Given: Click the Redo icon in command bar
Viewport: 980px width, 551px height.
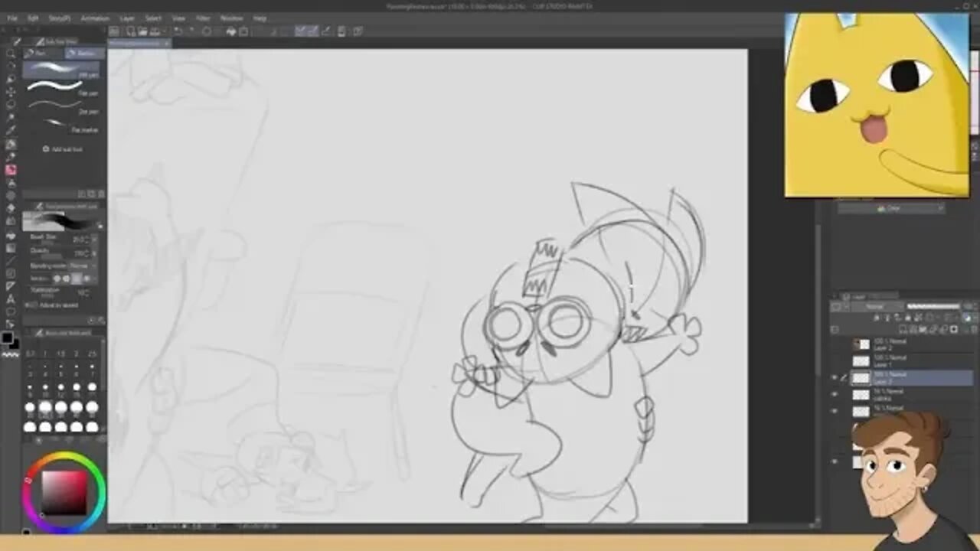Looking at the screenshot, I should click(x=191, y=31).
